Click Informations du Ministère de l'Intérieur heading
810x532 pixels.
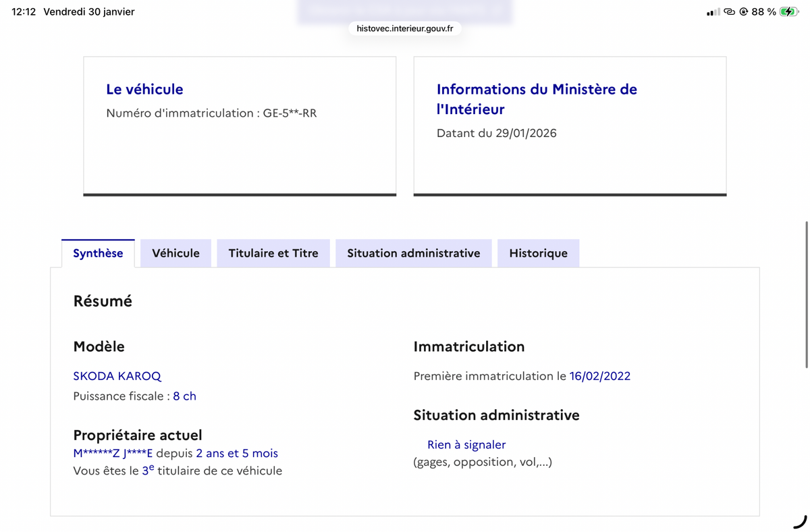pyautogui.click(x=537, y=99)
